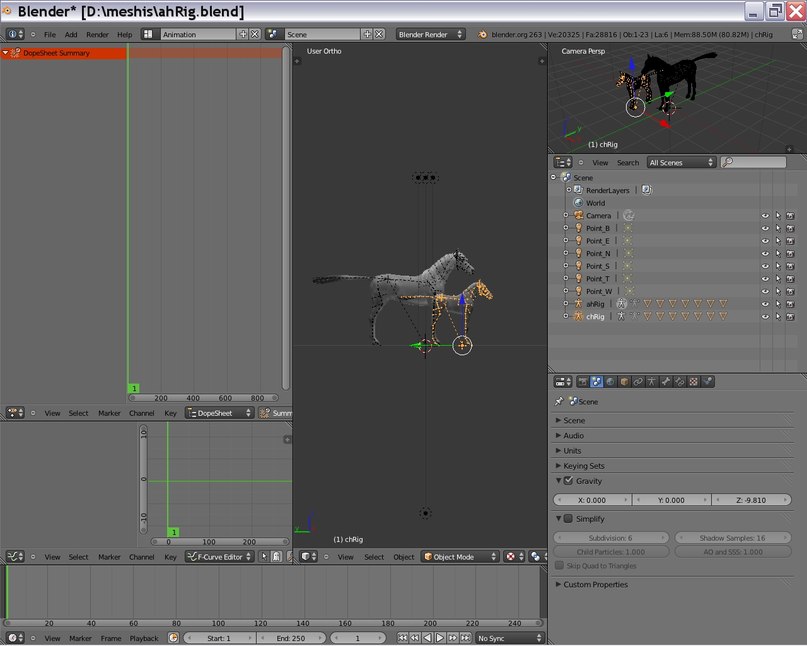Open the File menu

coord(49,34)
